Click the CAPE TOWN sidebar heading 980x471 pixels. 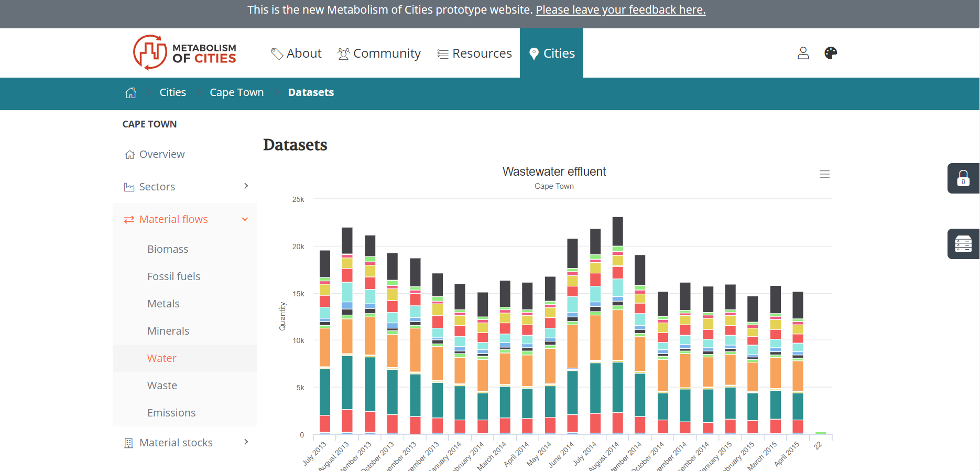coord(150,124)
